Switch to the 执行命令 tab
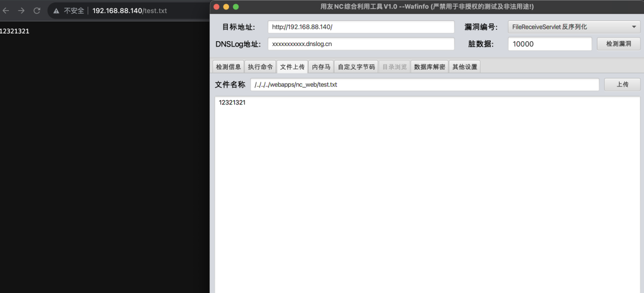 pos(261,67)
